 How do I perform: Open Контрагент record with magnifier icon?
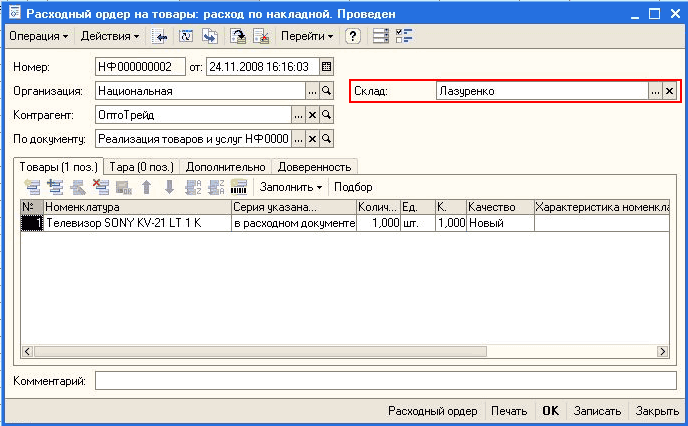326,115
